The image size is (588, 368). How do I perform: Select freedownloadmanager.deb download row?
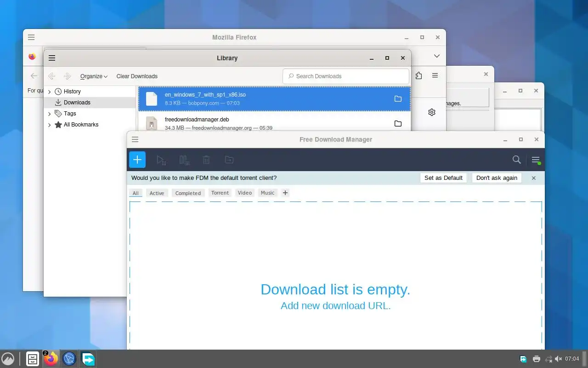click(x=274, y=122)
